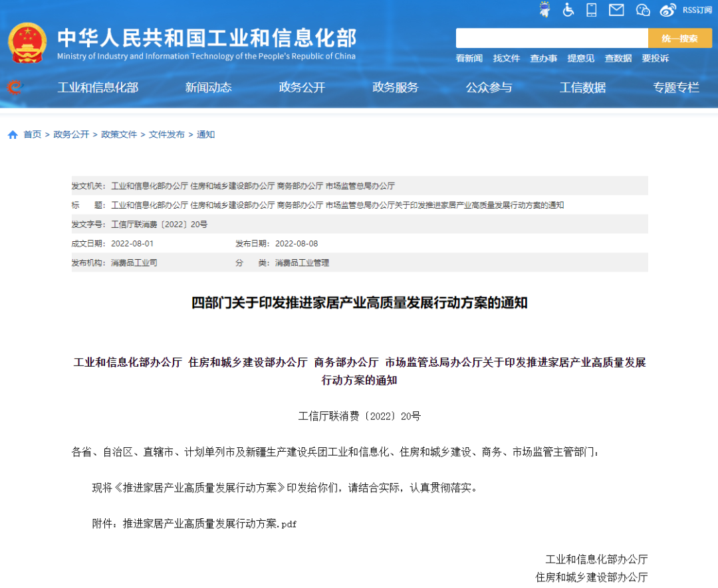Viewport: 718px width, 588px height.
Task: Click the blue home icon in breadcrumb
Action: [13, 135]
